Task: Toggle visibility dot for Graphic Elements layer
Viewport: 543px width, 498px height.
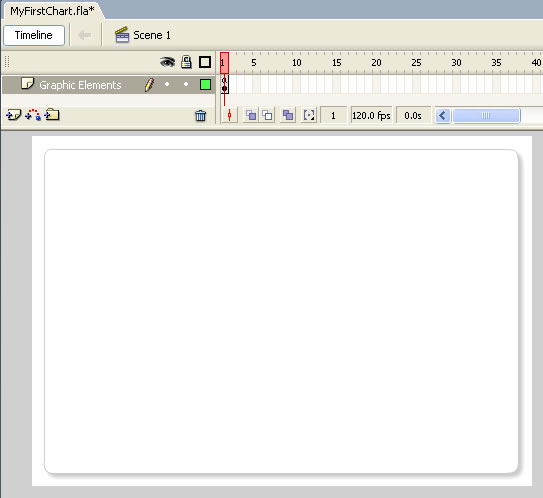Action: pyautogui.click(x=167, y=84)
